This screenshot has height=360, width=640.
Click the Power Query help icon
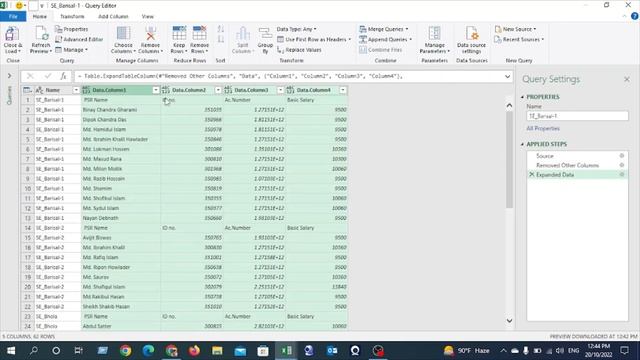click(634, 16)
